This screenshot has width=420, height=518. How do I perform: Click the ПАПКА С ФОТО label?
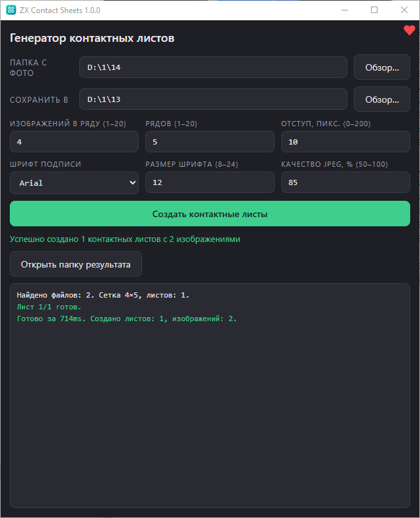(28, 68)
